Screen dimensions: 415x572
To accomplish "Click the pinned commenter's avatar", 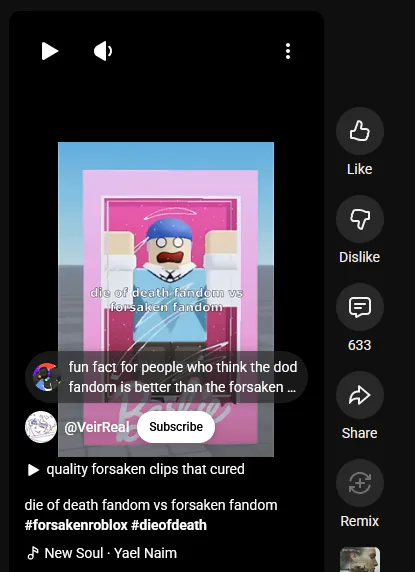I will pyautogui.click(x=45, y=377).
